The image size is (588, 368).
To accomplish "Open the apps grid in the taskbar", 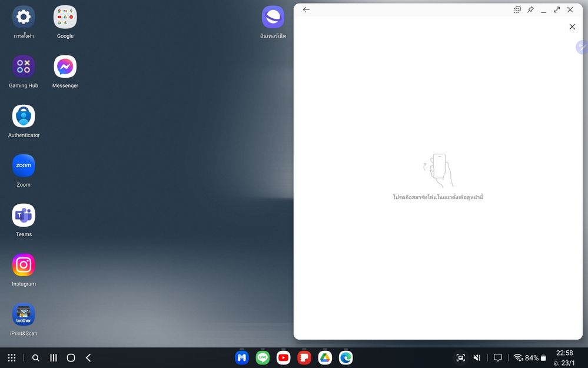I will (x=12, y=358).
